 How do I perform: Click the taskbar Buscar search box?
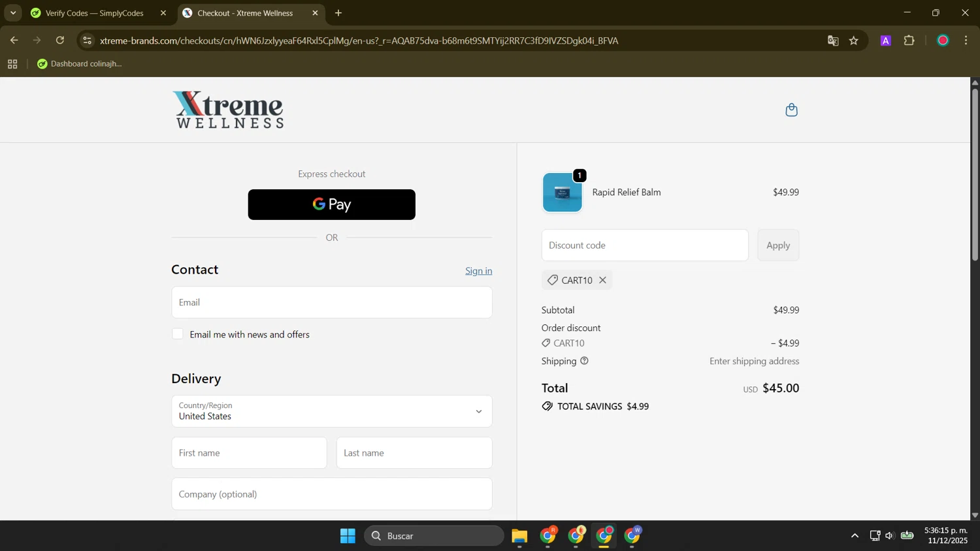434,536
